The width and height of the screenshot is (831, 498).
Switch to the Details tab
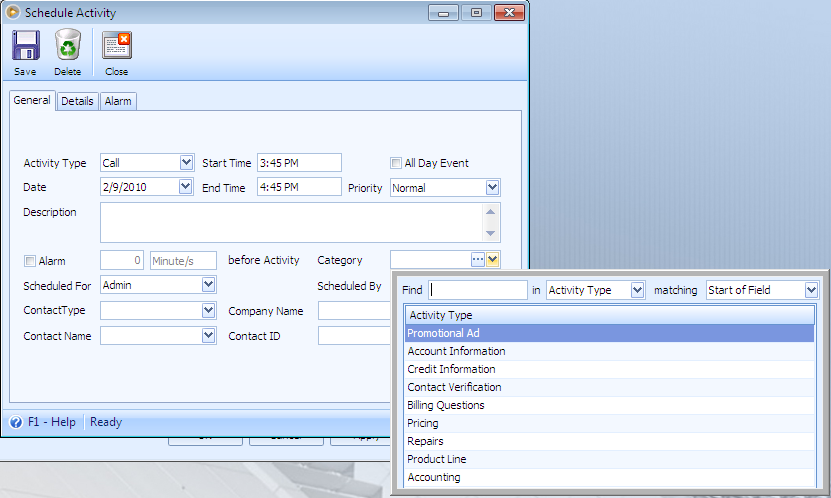click(77, 101)
